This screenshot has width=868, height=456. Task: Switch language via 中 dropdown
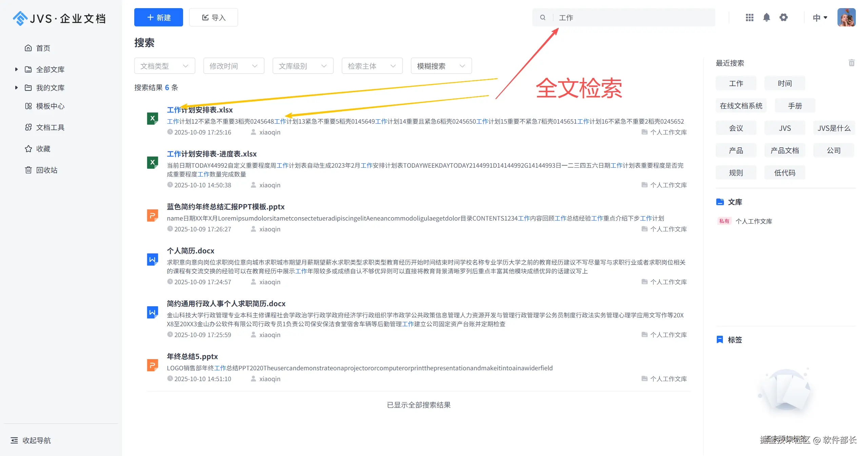click(820, 18)
